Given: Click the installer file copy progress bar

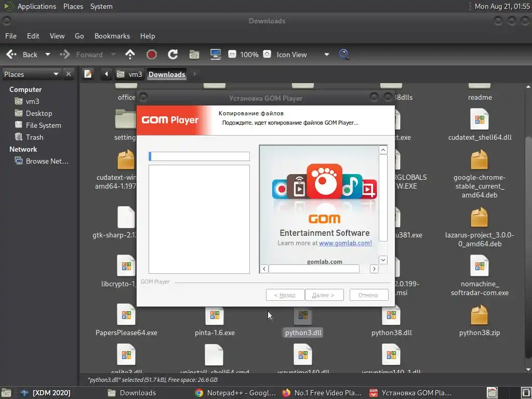Looking at the screenshot, I should (x=199, y=156).
